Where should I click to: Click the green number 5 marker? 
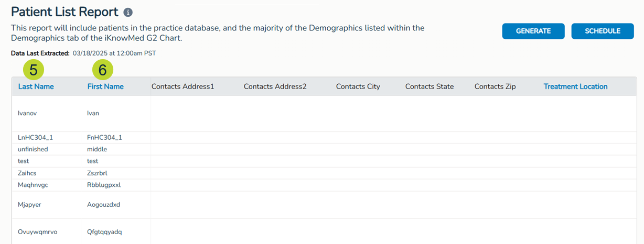34,69
